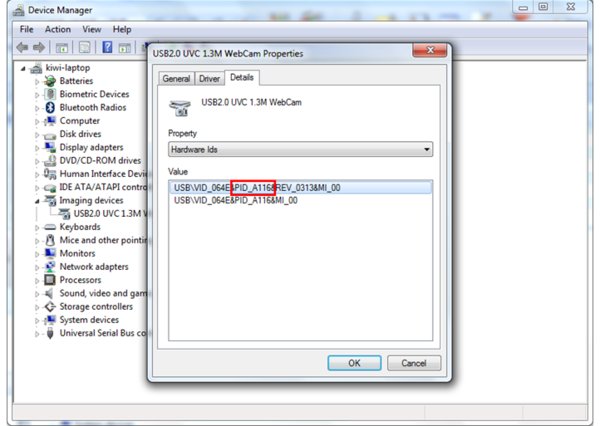Switch to the Driver tab
The height and width of the screenshot is (426, 600).
pyautogui.click(x=209, y=78)
